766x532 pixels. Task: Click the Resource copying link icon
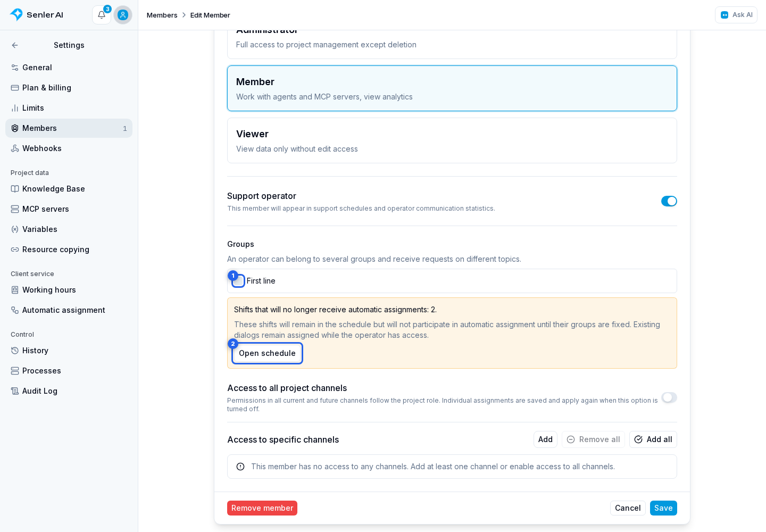tap(15, 250)
